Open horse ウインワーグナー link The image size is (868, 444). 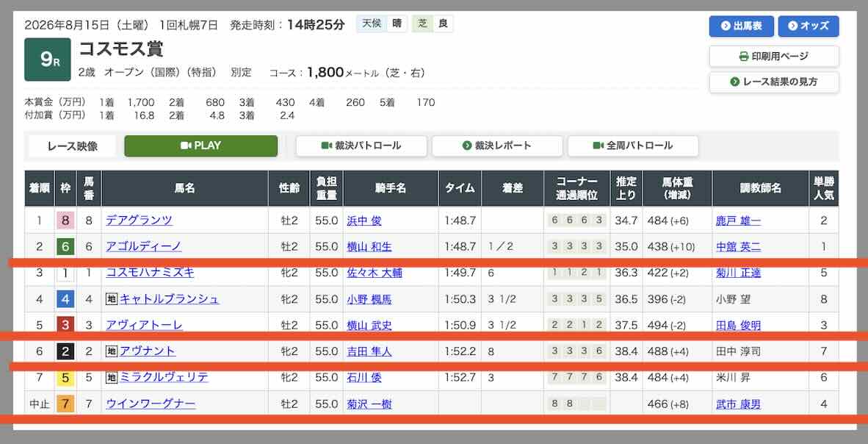click(x=151, y=404)
